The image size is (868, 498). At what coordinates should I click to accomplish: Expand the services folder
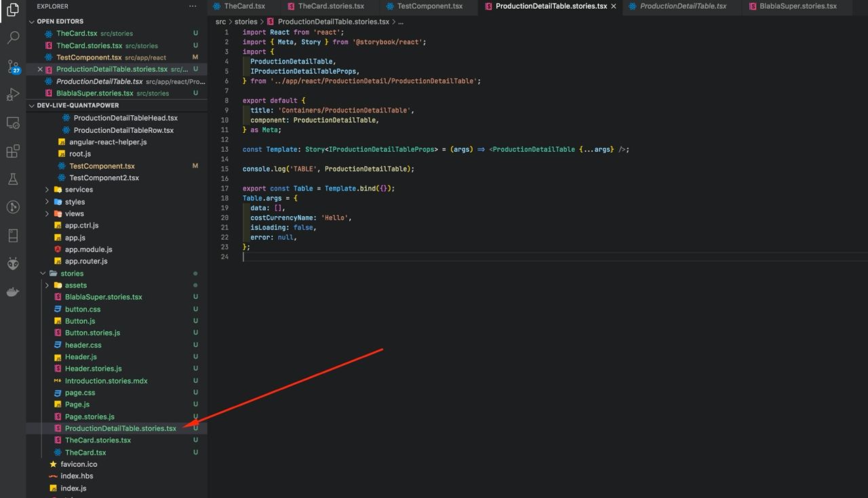click(x=47, y=190)
